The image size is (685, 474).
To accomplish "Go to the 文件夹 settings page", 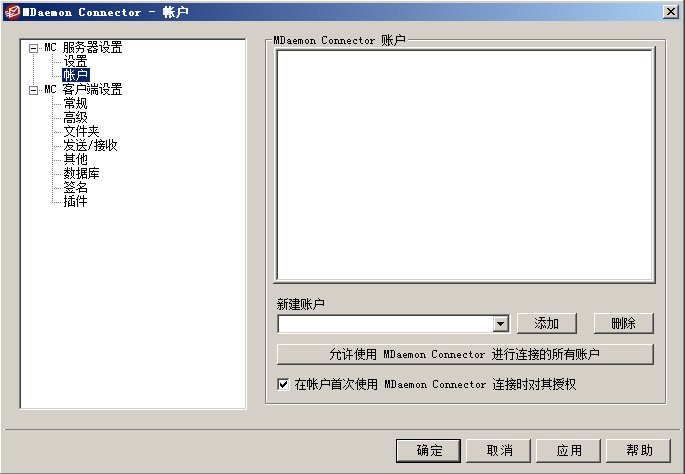I will pyautogui.click(x=81, y=131).
